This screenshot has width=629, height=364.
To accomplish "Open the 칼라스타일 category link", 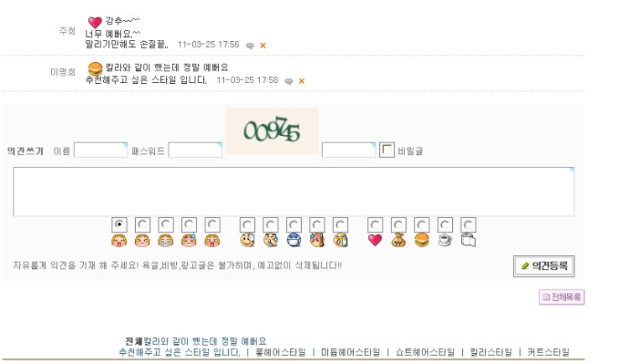I will (491, 352).
